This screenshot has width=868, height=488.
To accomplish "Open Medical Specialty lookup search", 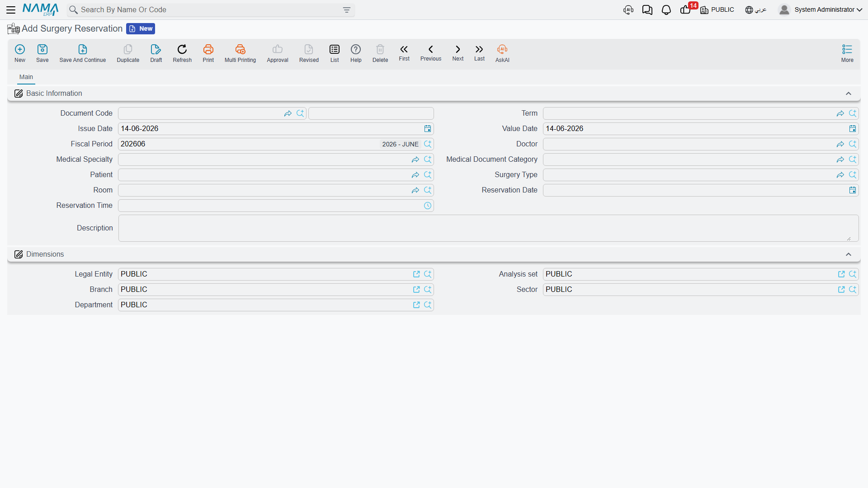I will click(x=428, y=160).
